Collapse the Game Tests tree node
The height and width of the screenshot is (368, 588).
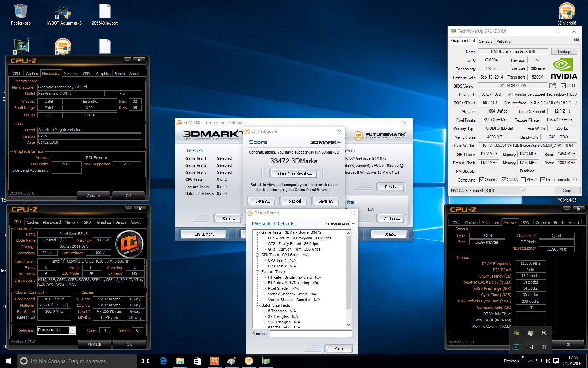point(258,232)
